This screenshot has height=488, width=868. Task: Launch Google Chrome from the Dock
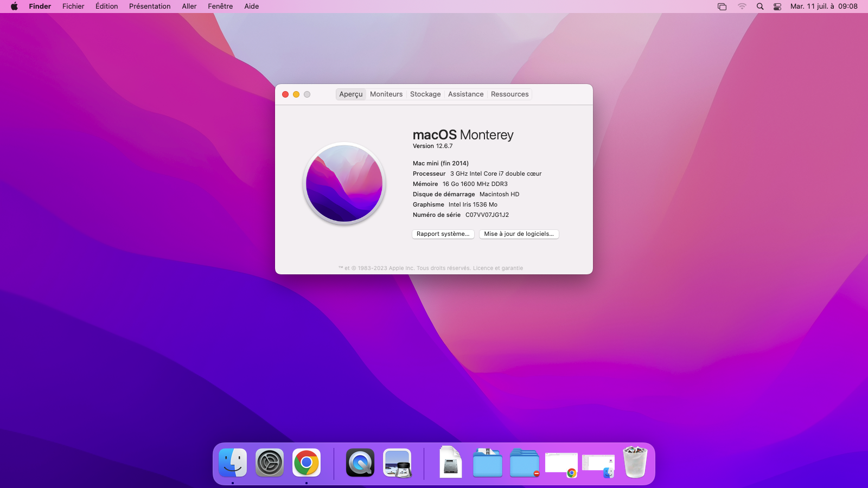pyautogui.click(x=307, y=464)
